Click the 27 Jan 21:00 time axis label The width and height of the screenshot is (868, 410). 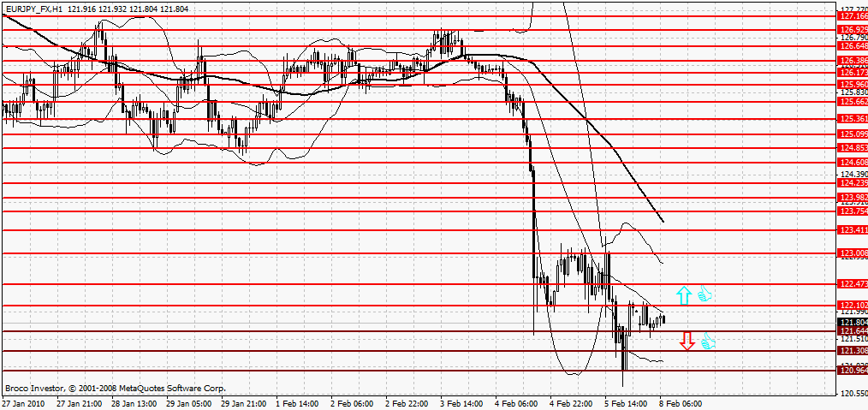(x=79, y=404)
